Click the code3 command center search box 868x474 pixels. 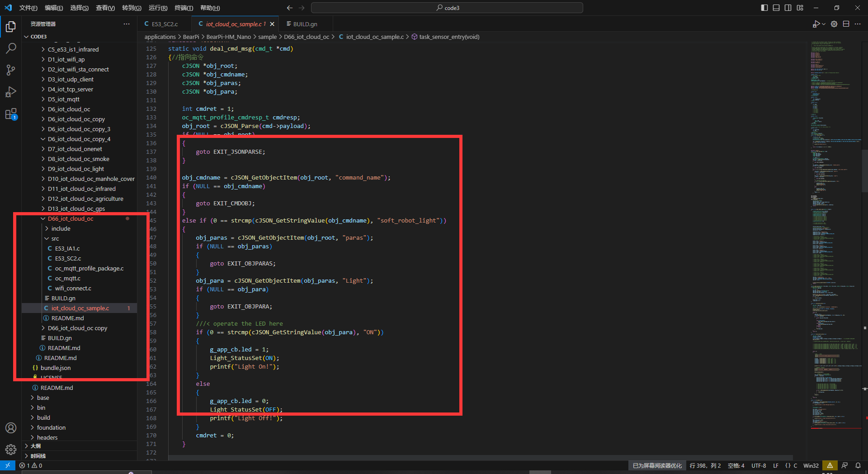447,8
